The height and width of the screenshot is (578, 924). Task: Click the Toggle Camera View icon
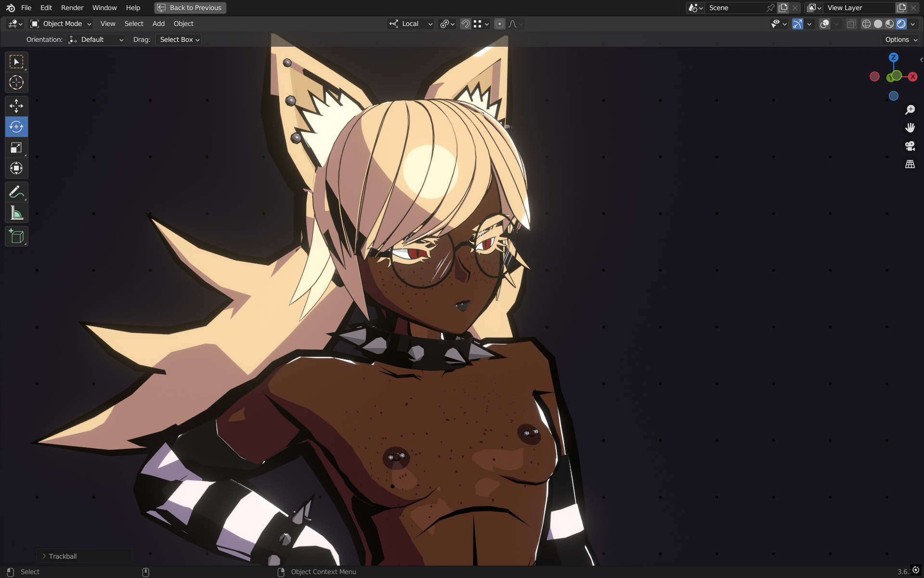click(910, 146)
